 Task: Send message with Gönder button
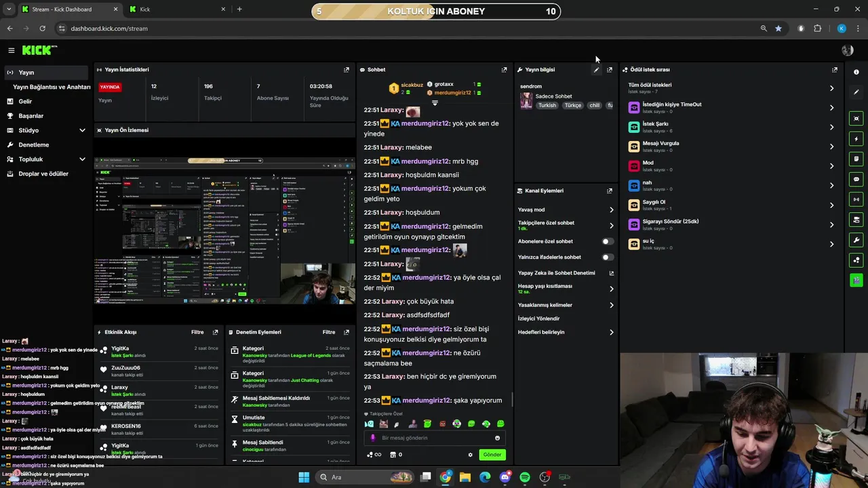coord(492,455)
